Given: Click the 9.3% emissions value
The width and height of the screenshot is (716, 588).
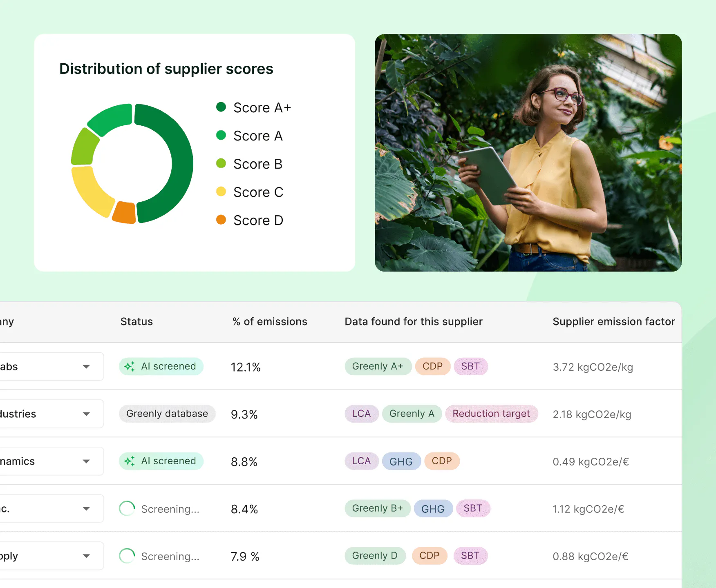Looking at the screenshot, I should coord(244,414).
